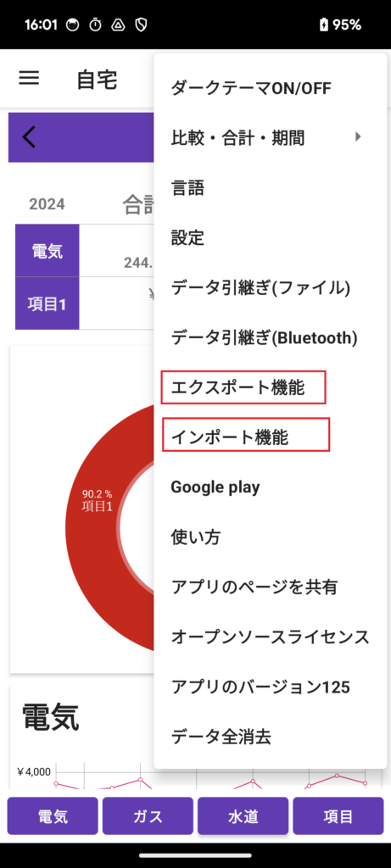Tap the 電気 button at bottom
Image resolution: width=391 pixels, height=868 pixels.
(53, 815)
